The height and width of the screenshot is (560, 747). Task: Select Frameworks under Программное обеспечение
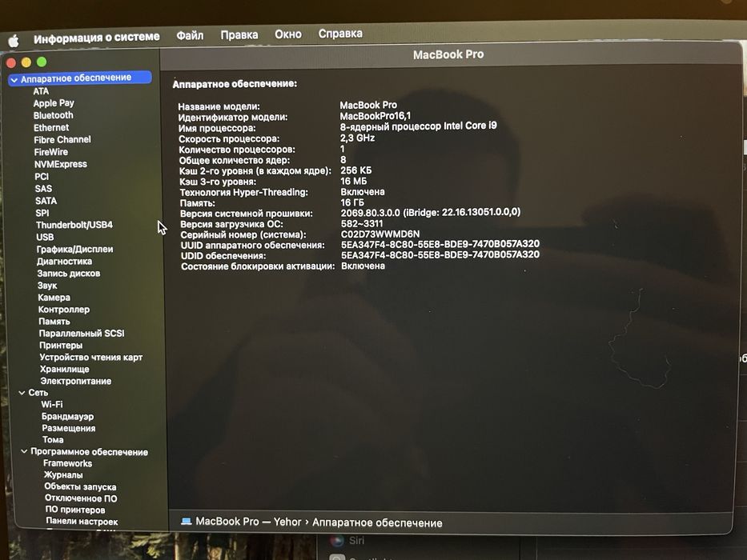67,463
